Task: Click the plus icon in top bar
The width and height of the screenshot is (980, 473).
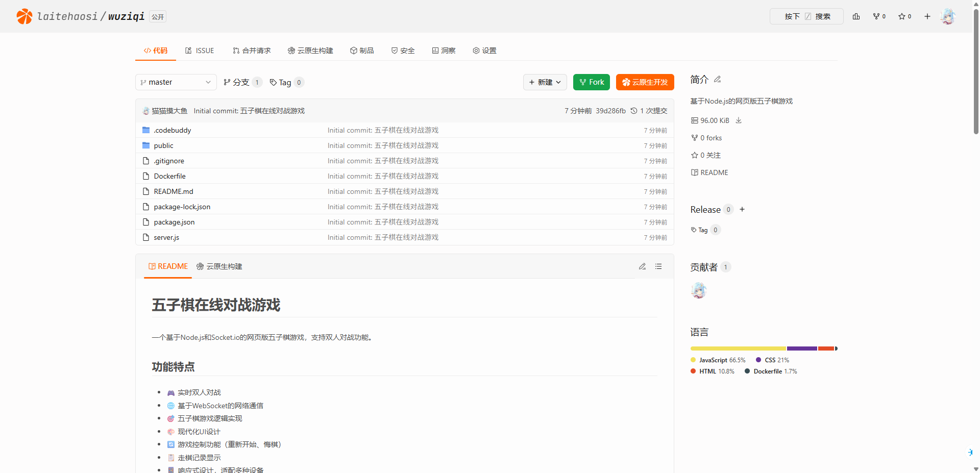Action: [x=927, y=16]
